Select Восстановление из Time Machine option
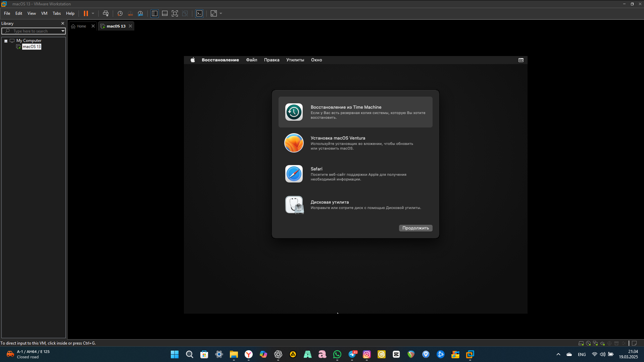644x362 pixels. 355,112
